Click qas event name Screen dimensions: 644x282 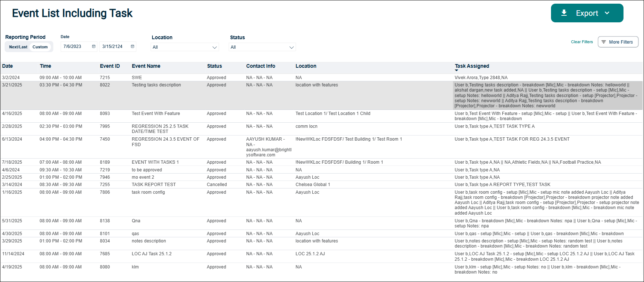[135, 234]
